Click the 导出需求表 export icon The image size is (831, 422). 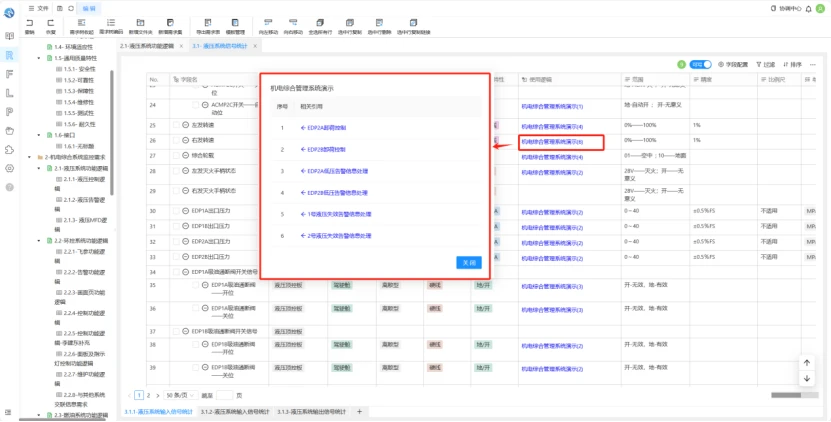[x=208, y=23]
